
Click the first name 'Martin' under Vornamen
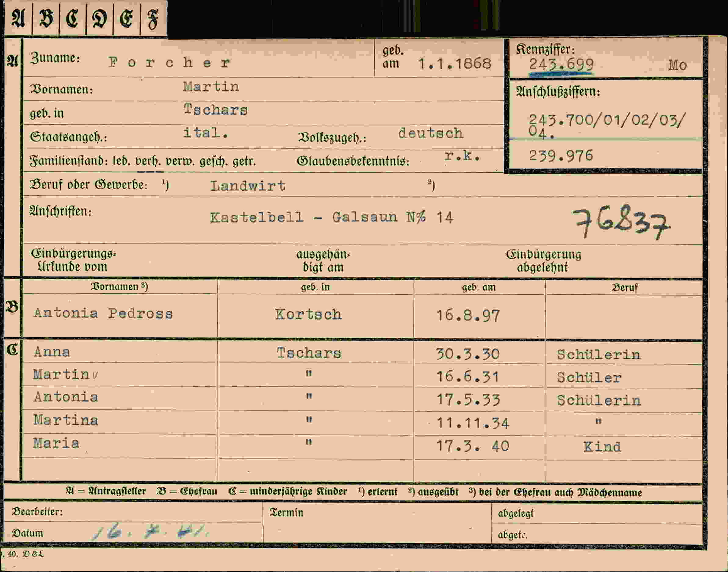[211, 87]
